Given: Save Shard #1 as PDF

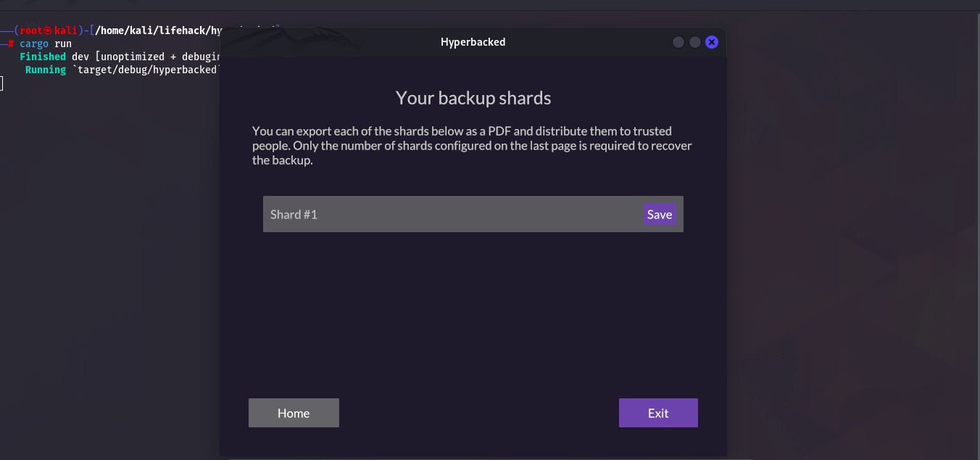Looking at the screenshot, I should [x=660, y=214].
